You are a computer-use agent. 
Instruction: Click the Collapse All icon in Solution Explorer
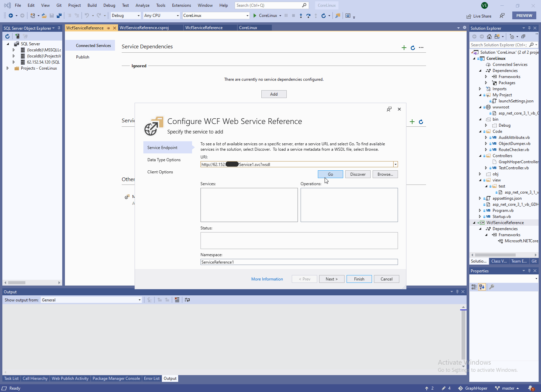(x=523, y=36)
